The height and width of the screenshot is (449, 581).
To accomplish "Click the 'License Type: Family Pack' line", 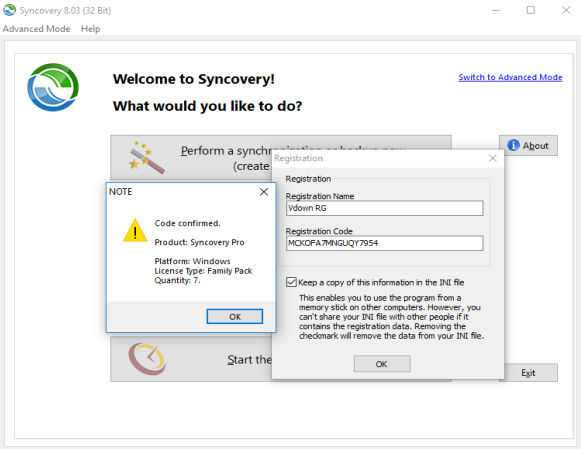I will coord(203,271).
